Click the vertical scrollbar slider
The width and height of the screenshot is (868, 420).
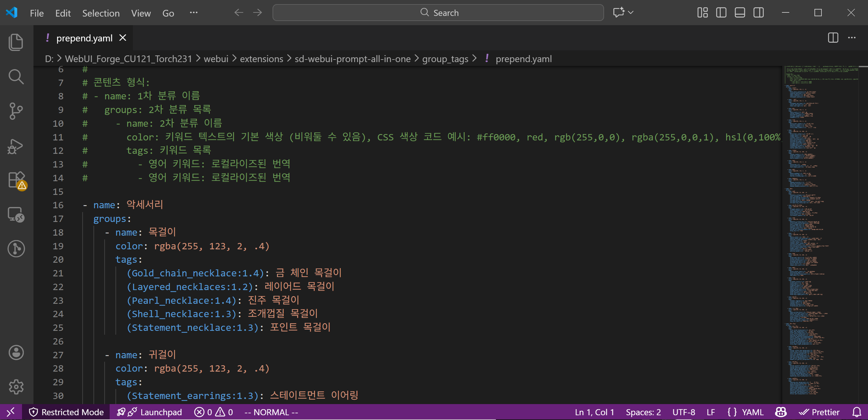point(863,67)
